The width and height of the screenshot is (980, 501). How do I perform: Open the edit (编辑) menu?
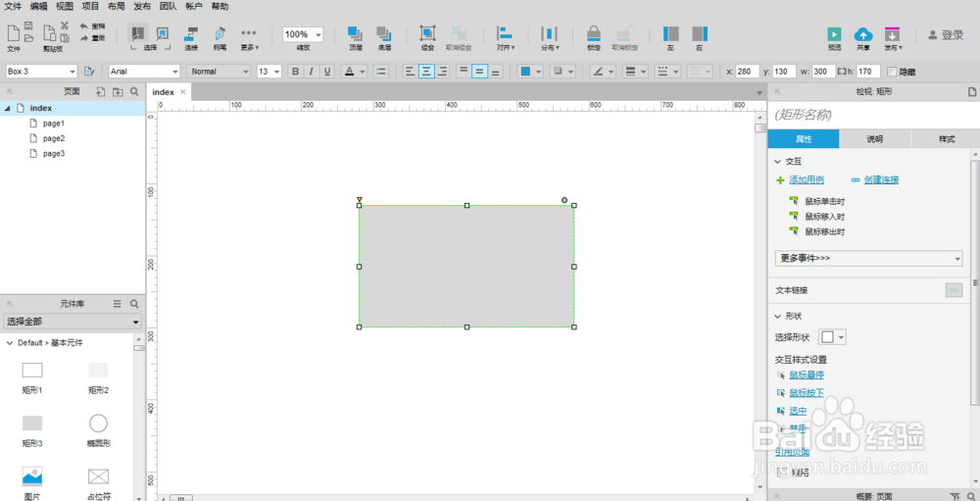pos(39,6)
